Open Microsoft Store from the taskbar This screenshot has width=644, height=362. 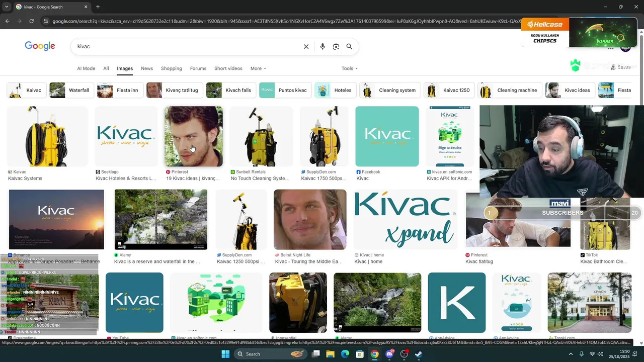(x=360, y=354)
